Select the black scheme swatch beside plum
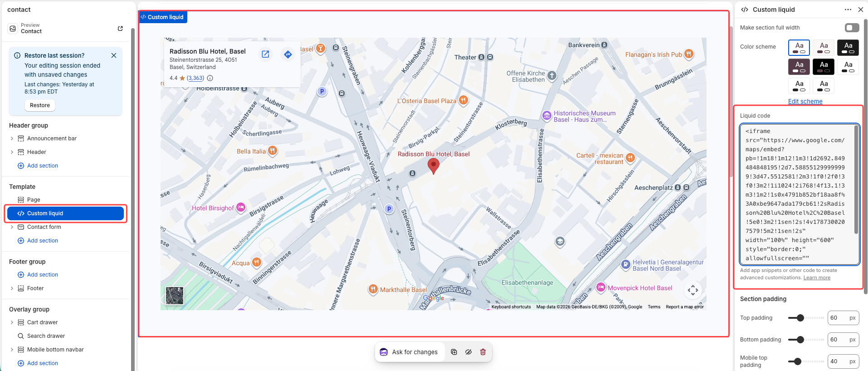Viewport: 868px width, 371px height. tap(824, 67)
